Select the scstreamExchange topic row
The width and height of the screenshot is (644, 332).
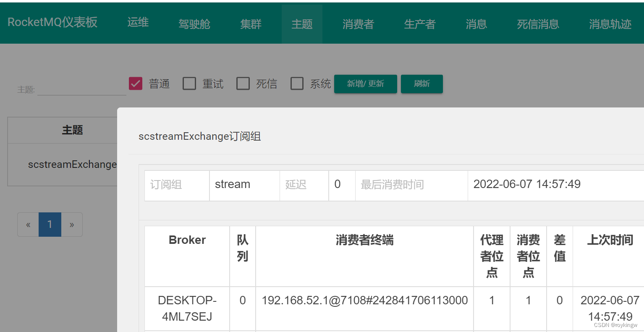coord(72,164)
